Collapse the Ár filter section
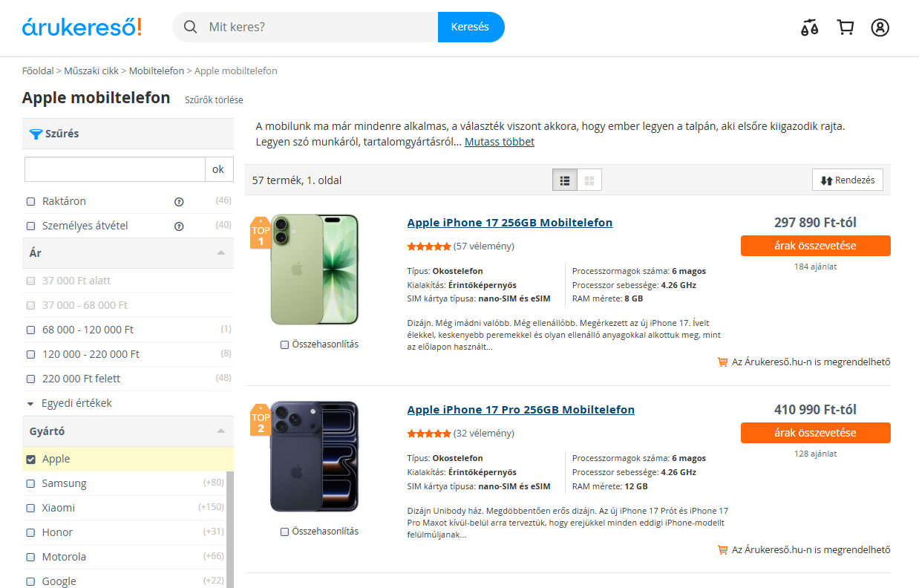Image resolution: width=919 pixels, height=588 pixels. 220,253
